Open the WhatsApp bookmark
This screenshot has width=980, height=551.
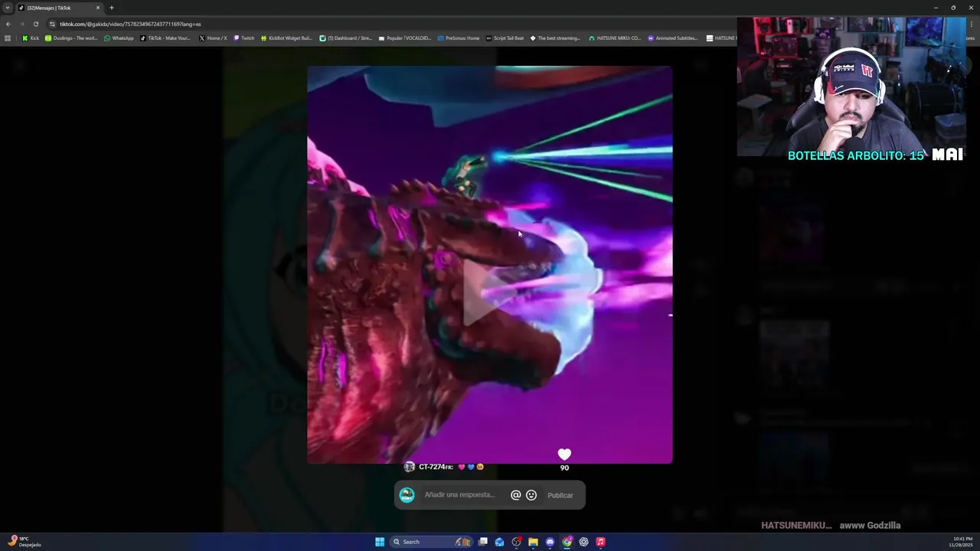119,38
